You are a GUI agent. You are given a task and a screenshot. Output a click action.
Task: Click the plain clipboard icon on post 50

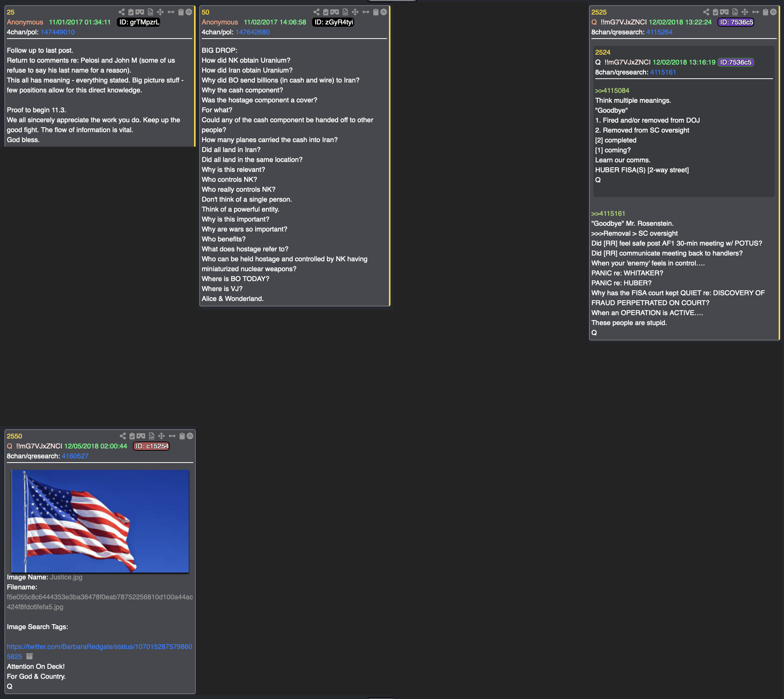click(376, 12)
